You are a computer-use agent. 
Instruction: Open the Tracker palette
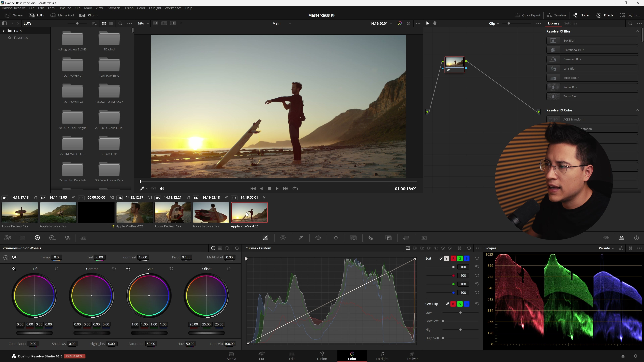[x=336, y=238]
